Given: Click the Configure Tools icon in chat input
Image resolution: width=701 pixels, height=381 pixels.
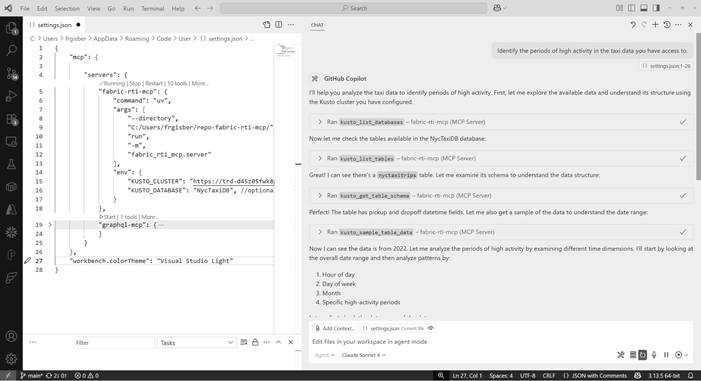Looking at the screenshot, I should [x=621, y=355].
